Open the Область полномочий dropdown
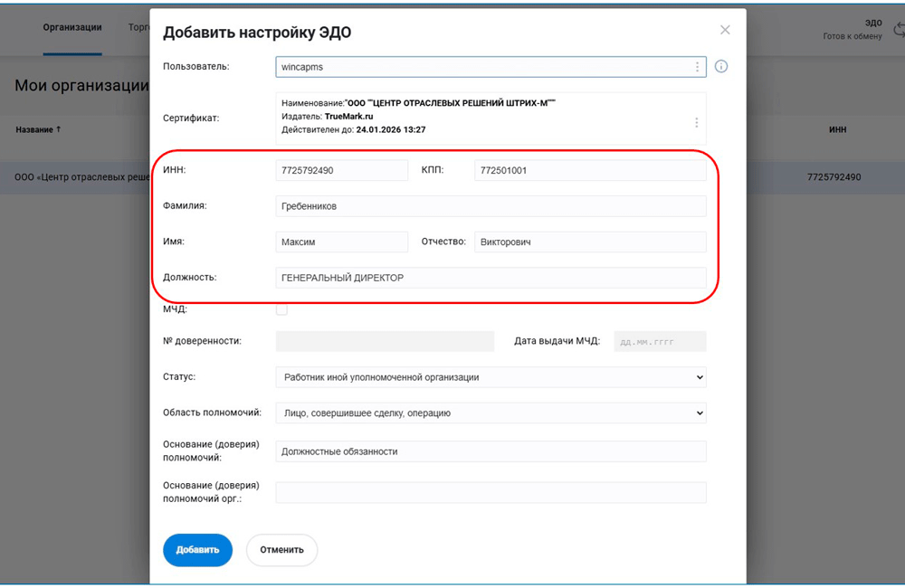The width and height of the screenshot is (905, 588). click(x=490, y=413)
